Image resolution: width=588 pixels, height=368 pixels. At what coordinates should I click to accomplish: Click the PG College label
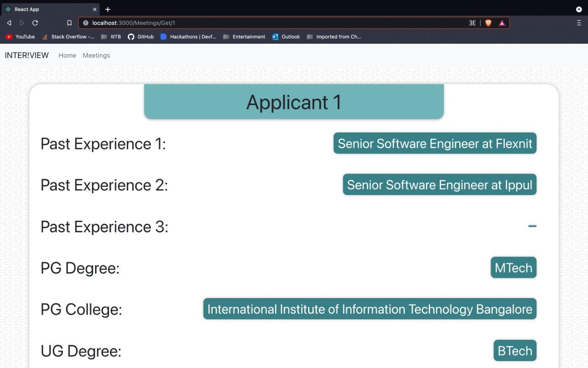(x=81, y=309)
